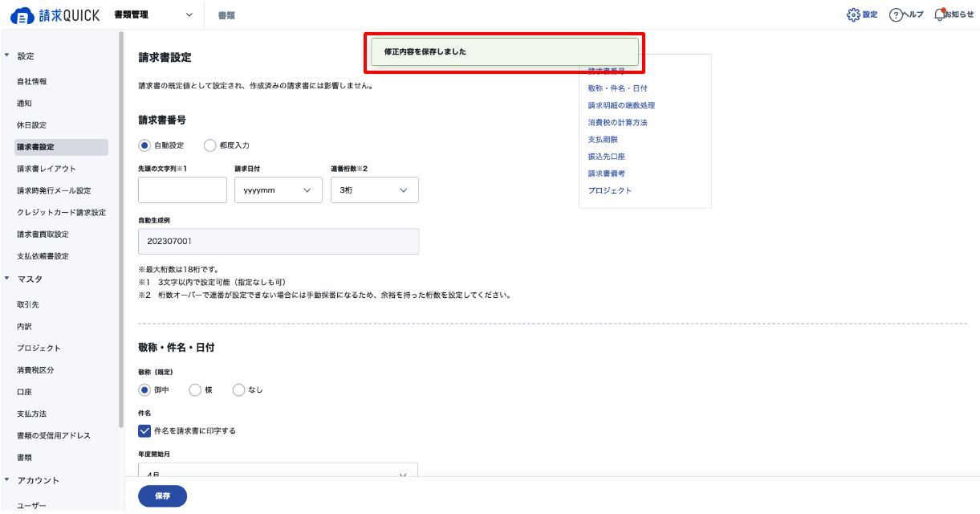
Task: Open the 連番桁数 3桁 dropdown
Action: click(375, 190)
